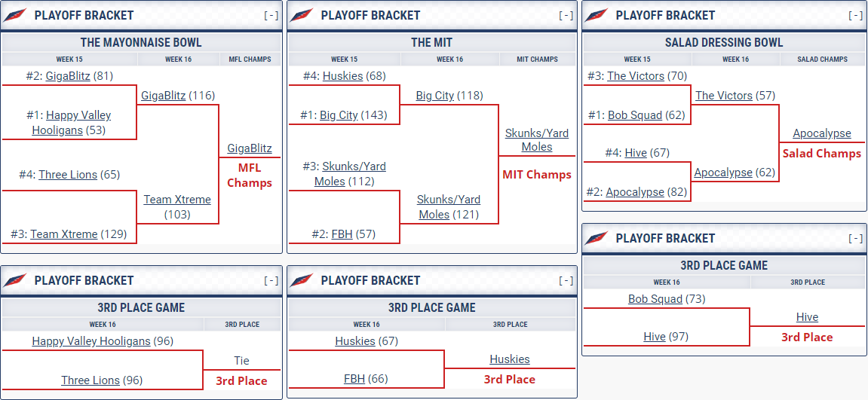Click the logo icon above the Huskies vs FBH game

point(302,280)
